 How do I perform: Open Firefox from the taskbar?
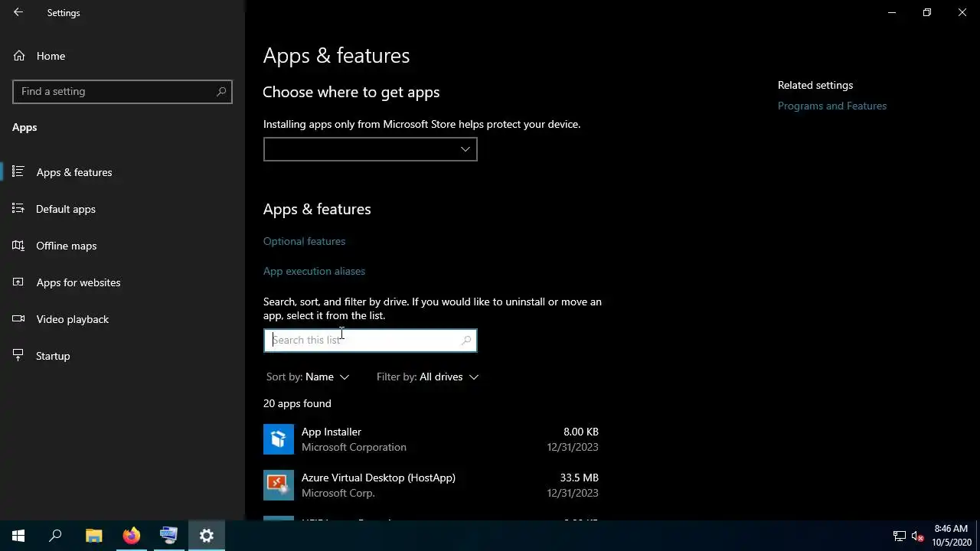132,536
